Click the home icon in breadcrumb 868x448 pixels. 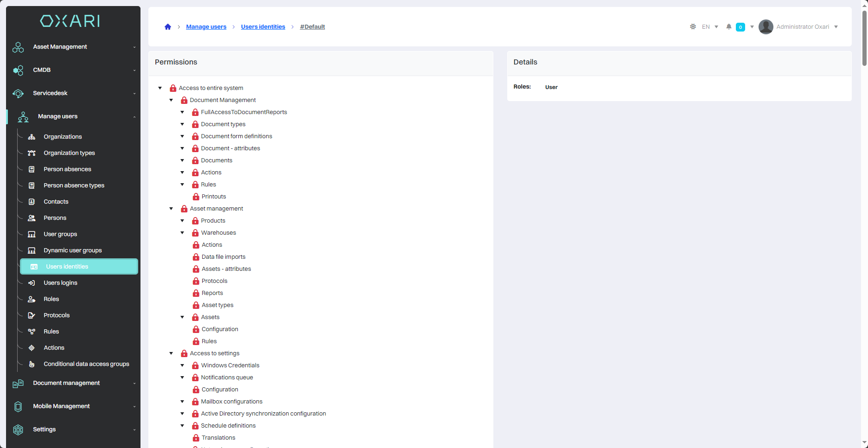tap(168, 27)
